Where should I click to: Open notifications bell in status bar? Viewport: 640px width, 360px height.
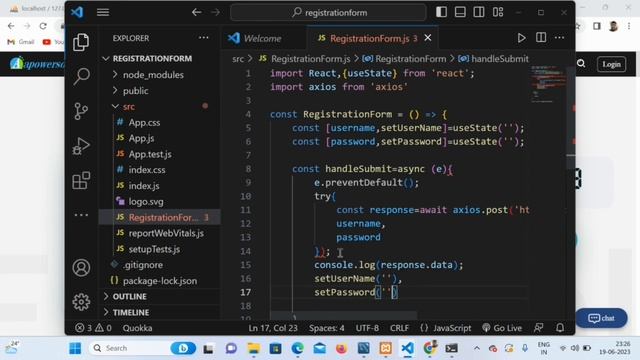560,328
